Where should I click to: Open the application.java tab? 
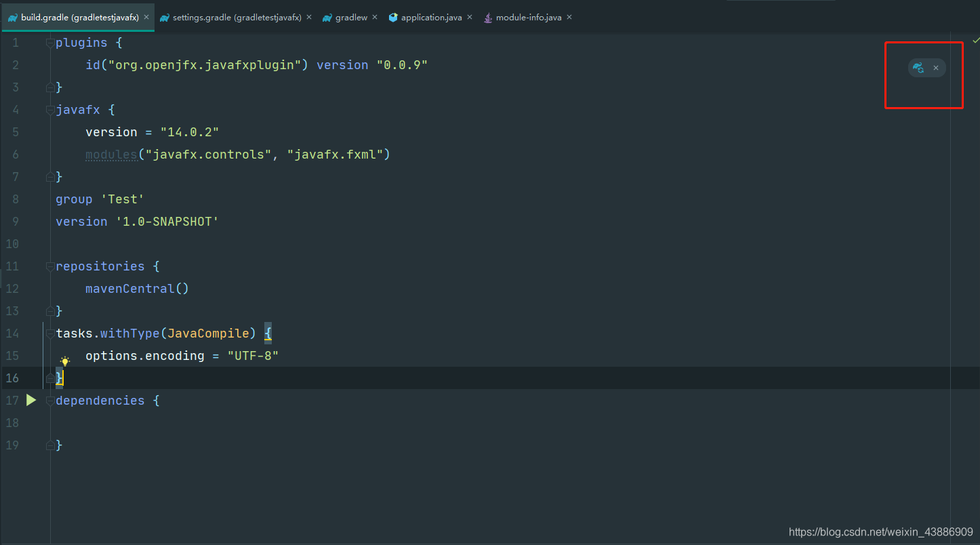(431, 18)
